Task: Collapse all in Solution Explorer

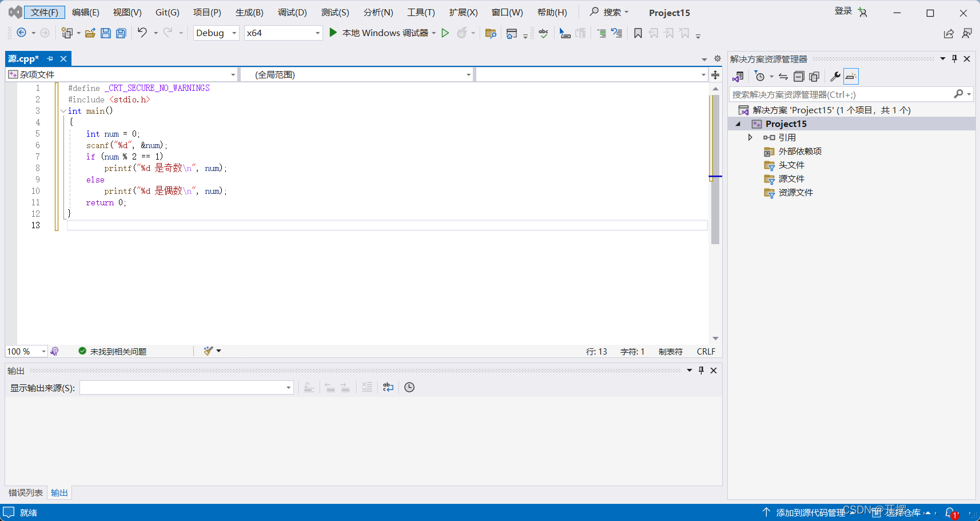Action: click(x=799, y=76)
